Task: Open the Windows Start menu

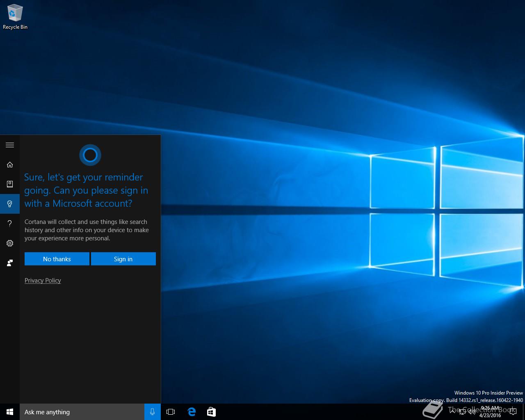Action: [10, 412]
